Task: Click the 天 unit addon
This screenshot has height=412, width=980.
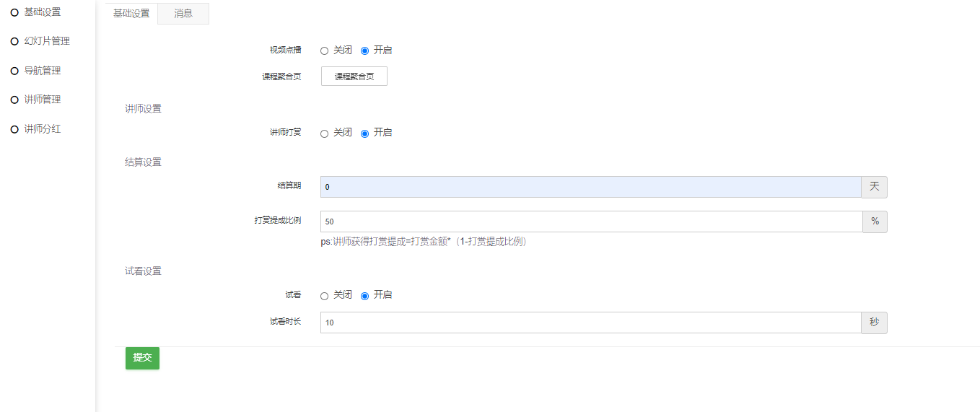Action: pos(875,187)
